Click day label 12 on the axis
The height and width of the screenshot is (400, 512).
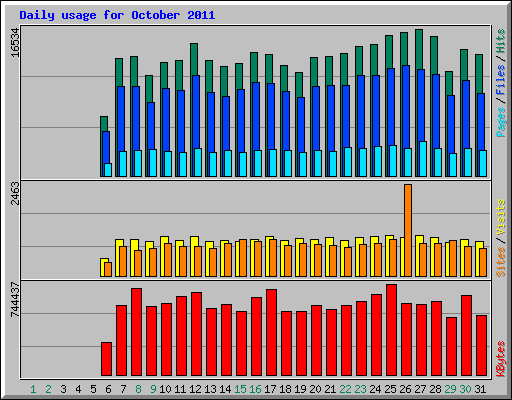(x=195, y=389)
